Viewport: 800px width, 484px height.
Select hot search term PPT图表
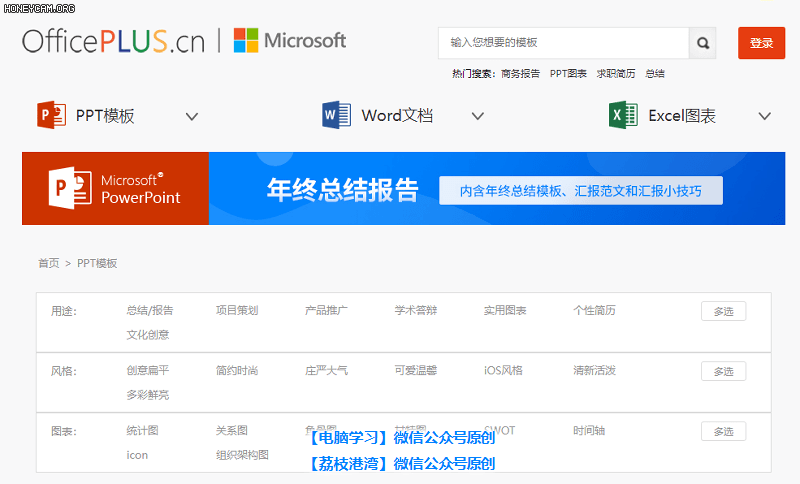point(568,74)
